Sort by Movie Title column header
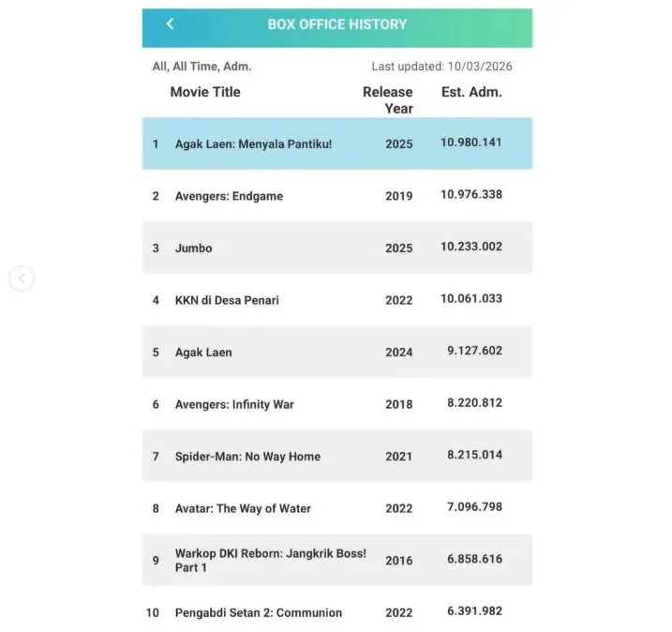The image size is (672, 632). click(205, 92)
